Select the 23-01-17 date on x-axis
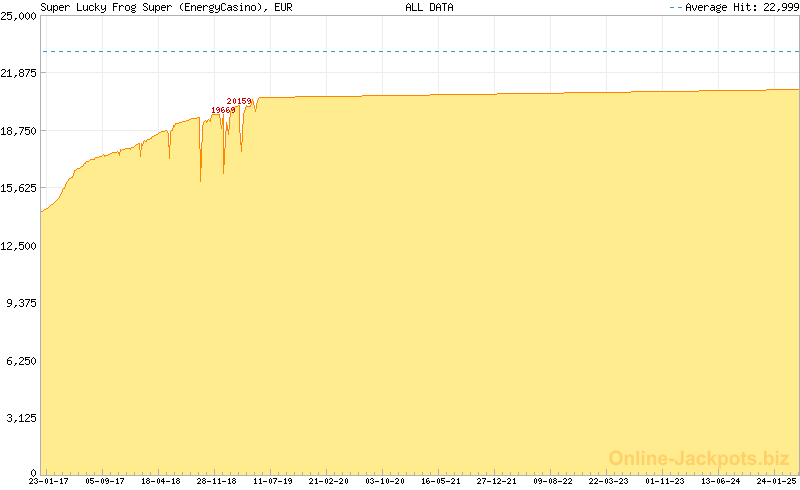Viewport: 800px width, 490px height. point(49,481)
